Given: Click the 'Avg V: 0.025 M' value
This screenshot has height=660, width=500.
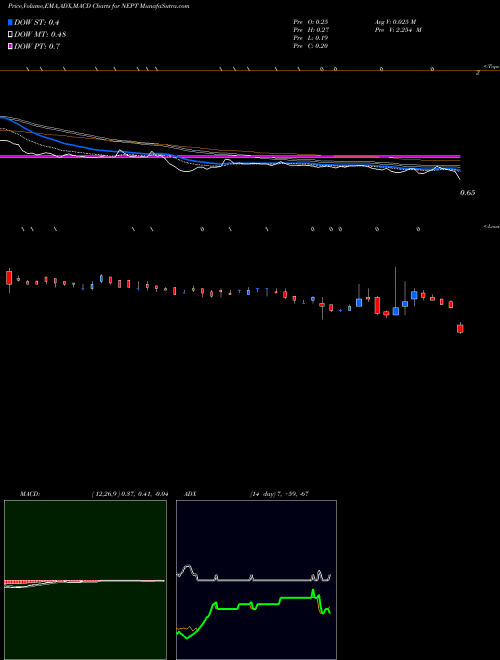Looking at the screenshot, I should pos(395,21).
